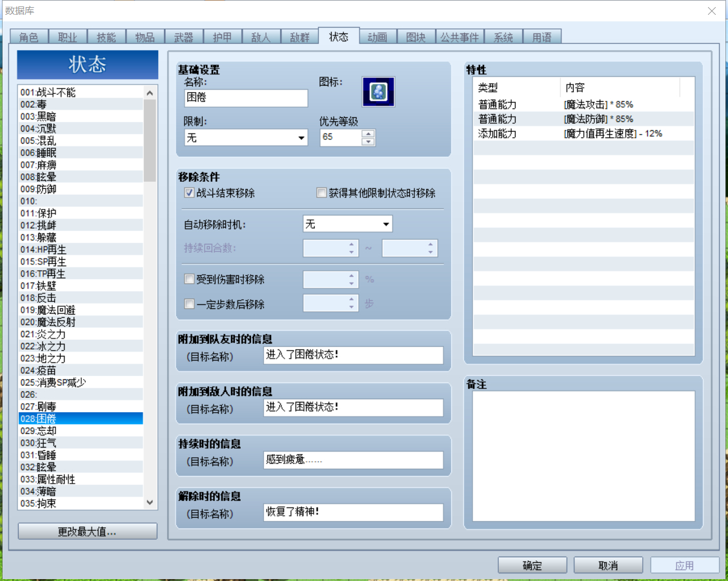Enable 获得其他限制状态时移除 checkbox
This screenshot has width=728, height=581.
(x=321, y=193)
